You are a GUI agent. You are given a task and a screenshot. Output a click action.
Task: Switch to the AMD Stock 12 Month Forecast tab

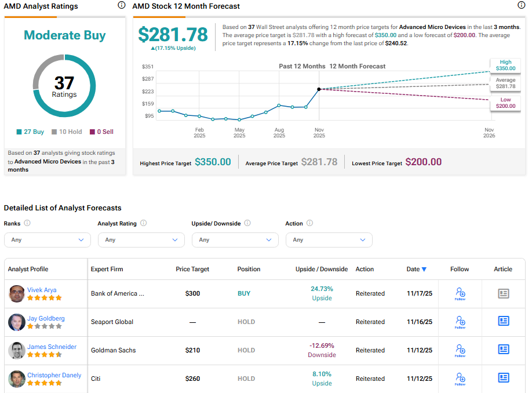pos(185,6)
